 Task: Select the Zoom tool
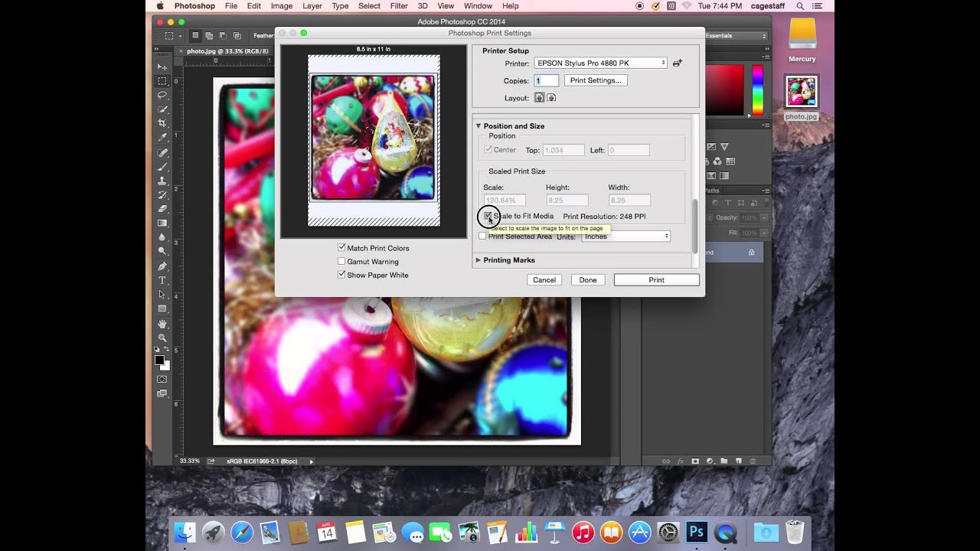162,337
